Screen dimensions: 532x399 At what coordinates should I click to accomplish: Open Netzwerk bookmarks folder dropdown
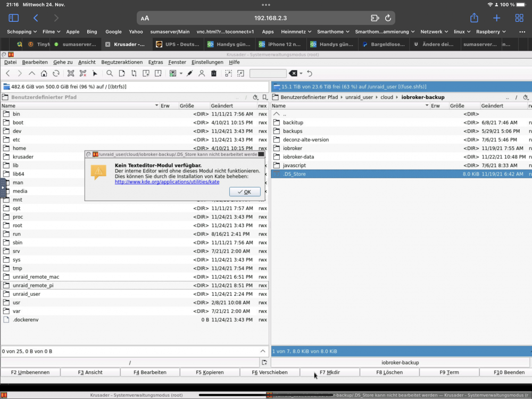(434, 31)
